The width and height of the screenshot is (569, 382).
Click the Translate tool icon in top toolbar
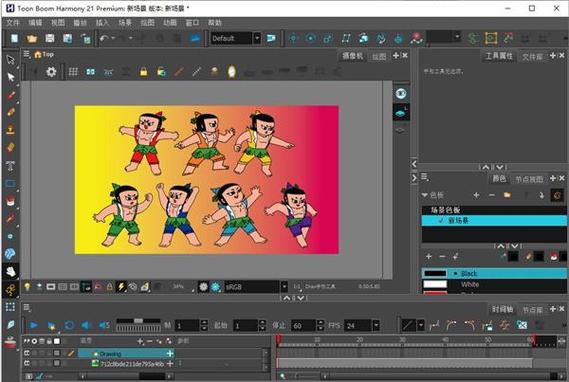click(x=293, y=38)
